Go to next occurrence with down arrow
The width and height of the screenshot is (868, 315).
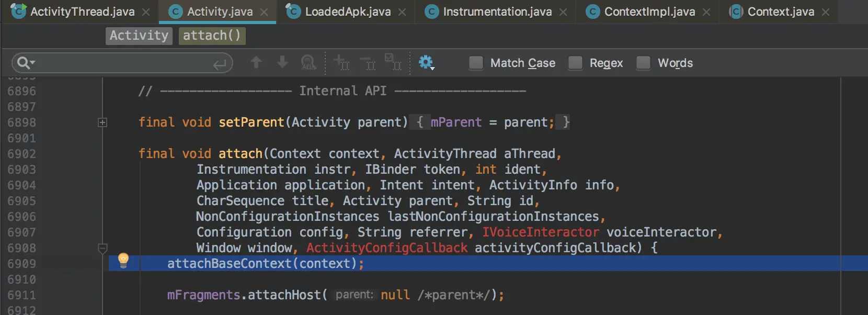tap(282, 62)
